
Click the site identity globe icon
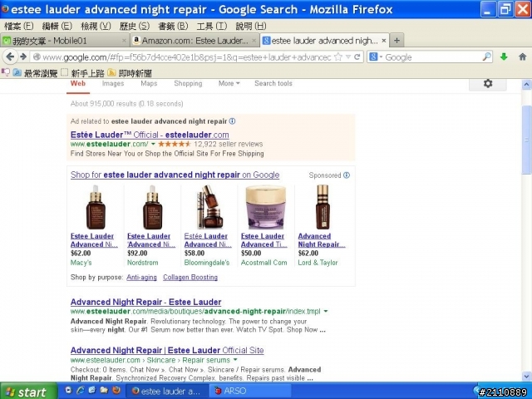37,57
